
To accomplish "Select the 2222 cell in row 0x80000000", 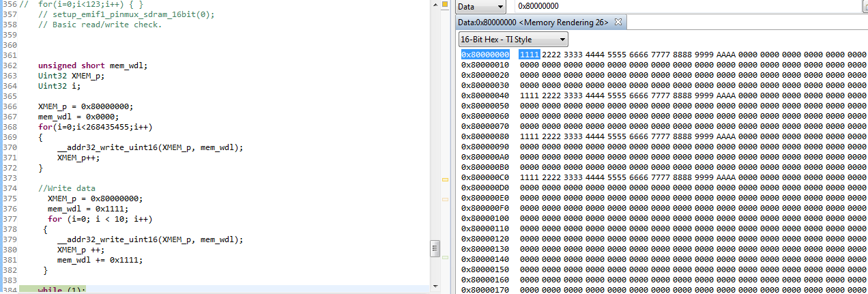I will [551, 55].
